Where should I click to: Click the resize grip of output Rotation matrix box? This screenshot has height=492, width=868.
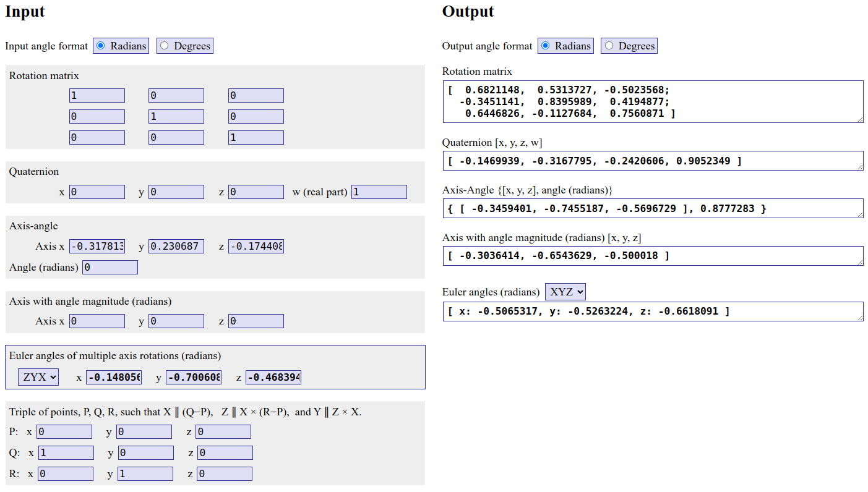[859, 119]
